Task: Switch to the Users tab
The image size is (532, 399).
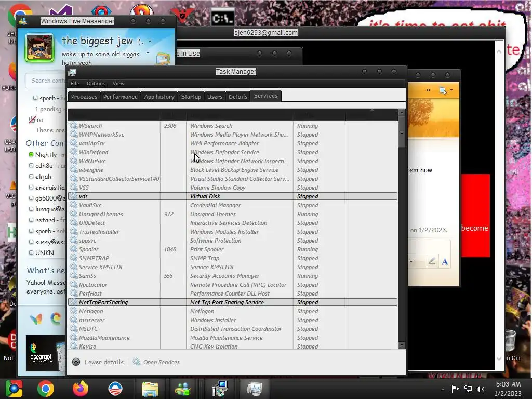Action: point(215,97)
